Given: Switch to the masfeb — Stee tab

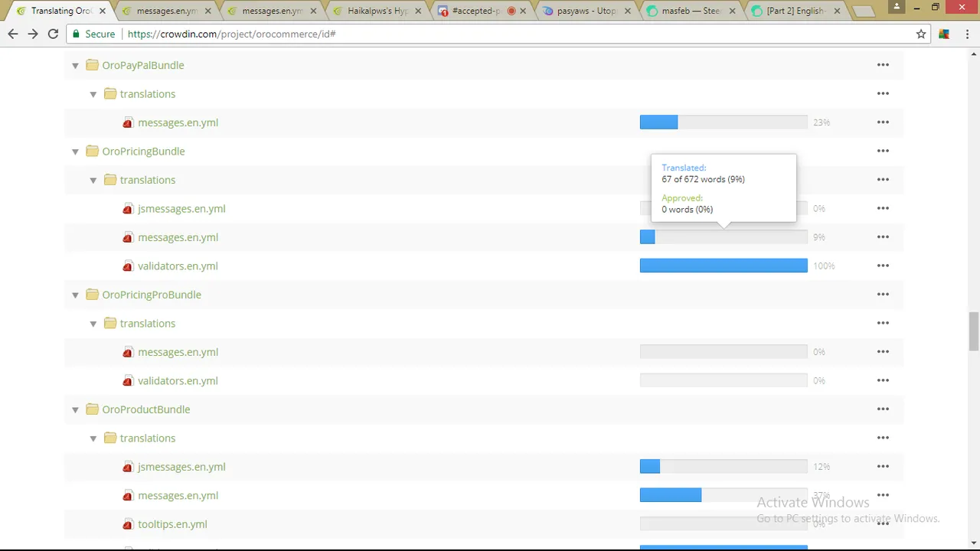Looking at the screenshot, I should [691, 11].
